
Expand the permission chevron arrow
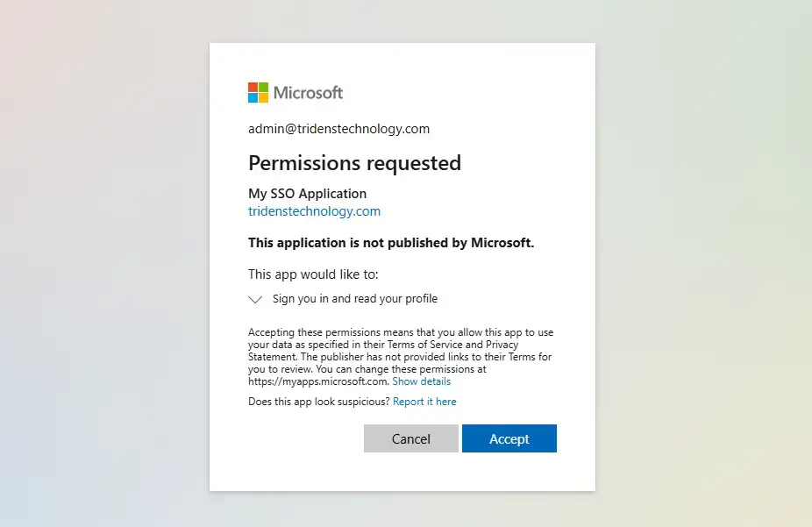[255, 299]
